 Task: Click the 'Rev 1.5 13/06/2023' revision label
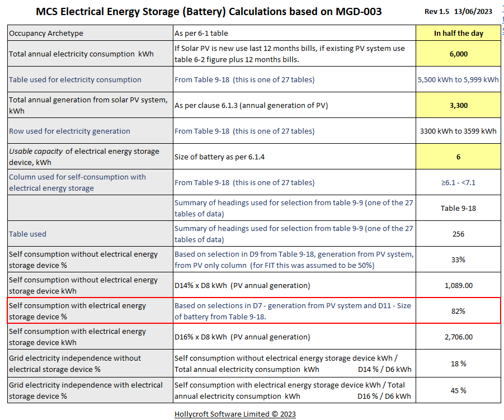(x=458, y=10)
